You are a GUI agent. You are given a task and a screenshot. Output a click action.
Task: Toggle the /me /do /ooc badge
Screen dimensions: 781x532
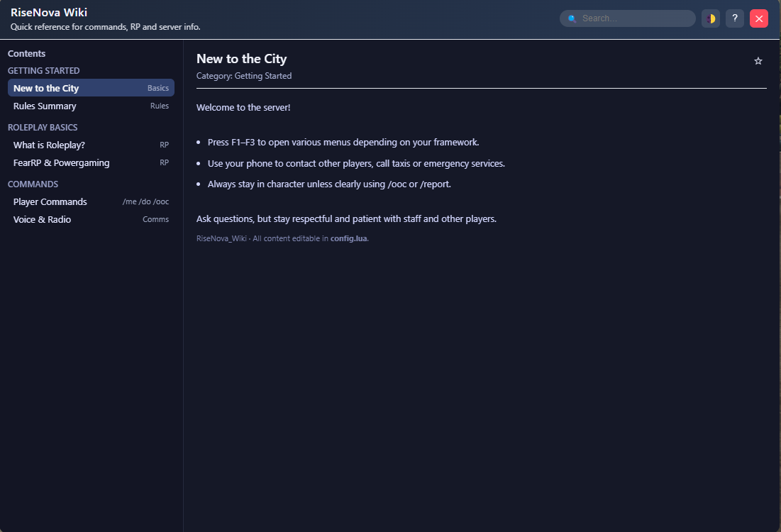pyautogui.click(x=145, y=201)
